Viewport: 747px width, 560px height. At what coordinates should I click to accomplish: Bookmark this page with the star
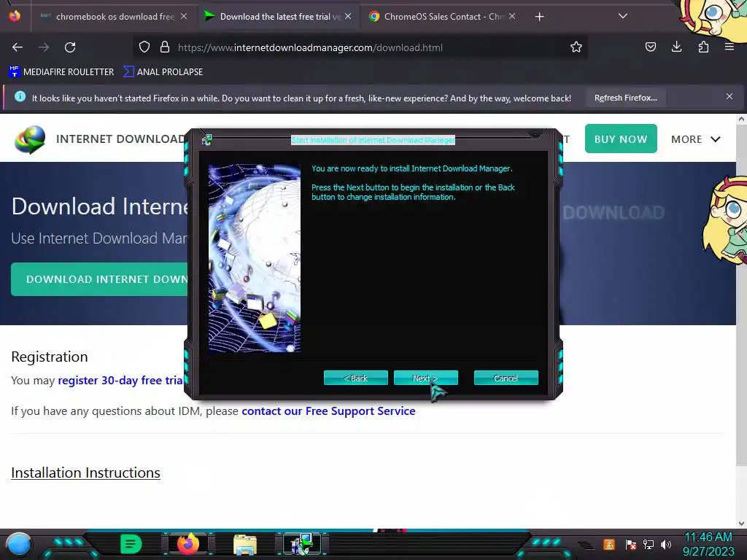coord(576,47)
